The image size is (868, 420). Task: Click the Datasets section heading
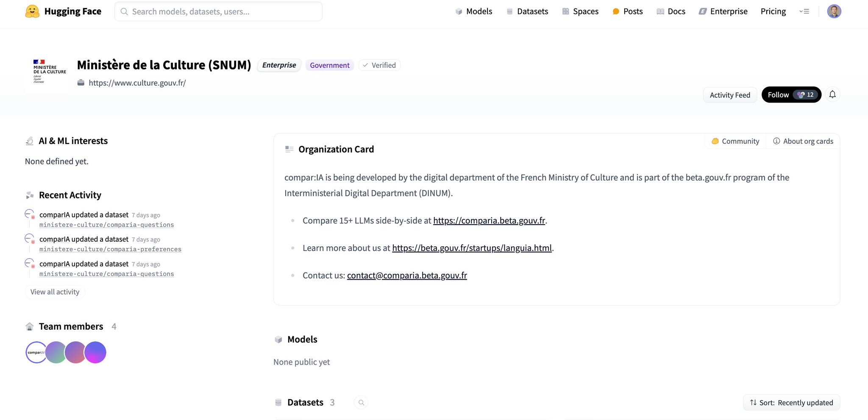point(305,403)
